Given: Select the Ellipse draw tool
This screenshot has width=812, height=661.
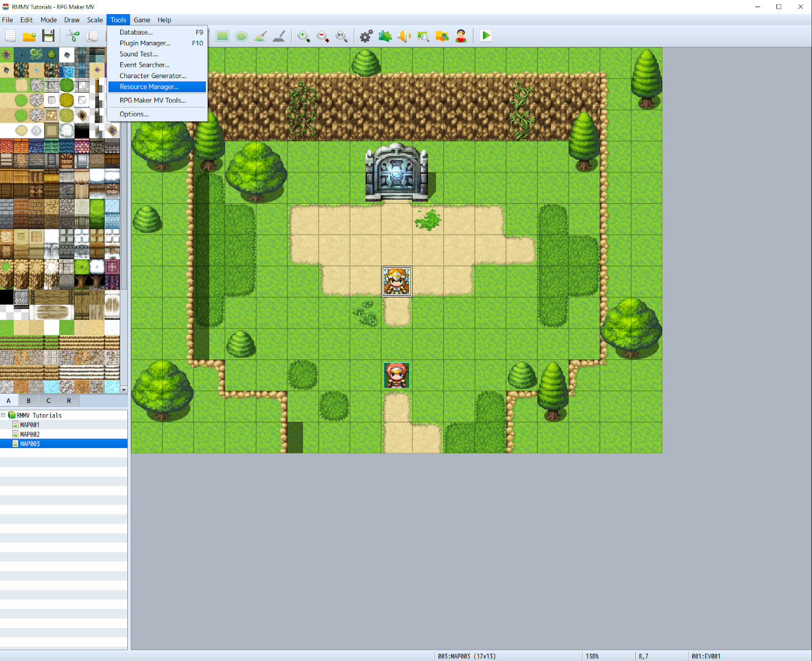Looking at the screenshot, I should click(x=242, y=36).
